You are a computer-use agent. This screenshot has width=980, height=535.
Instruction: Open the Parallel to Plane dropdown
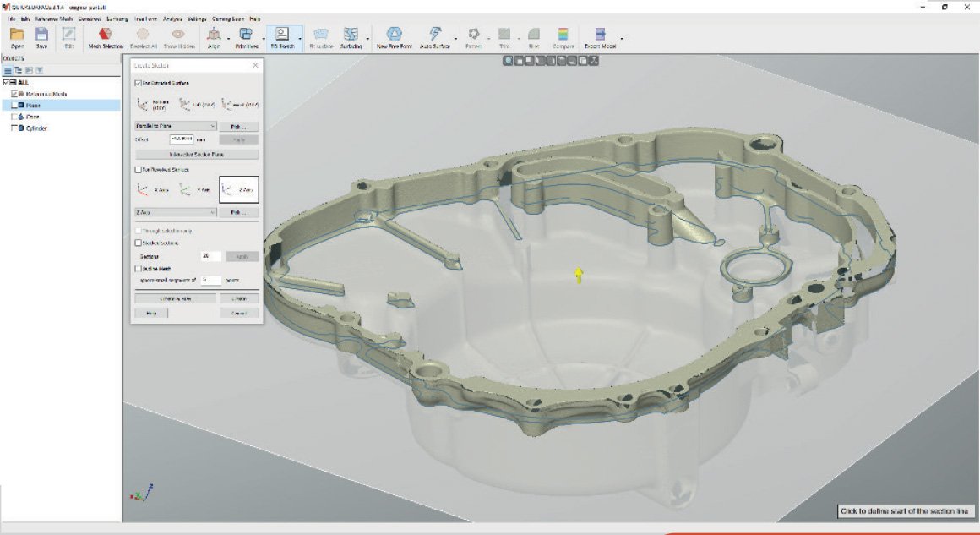click(x=176, y=126)
